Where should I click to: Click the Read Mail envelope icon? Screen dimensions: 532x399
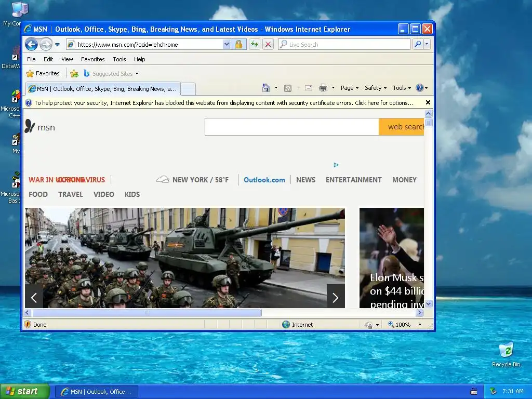[x=309, y=88]
